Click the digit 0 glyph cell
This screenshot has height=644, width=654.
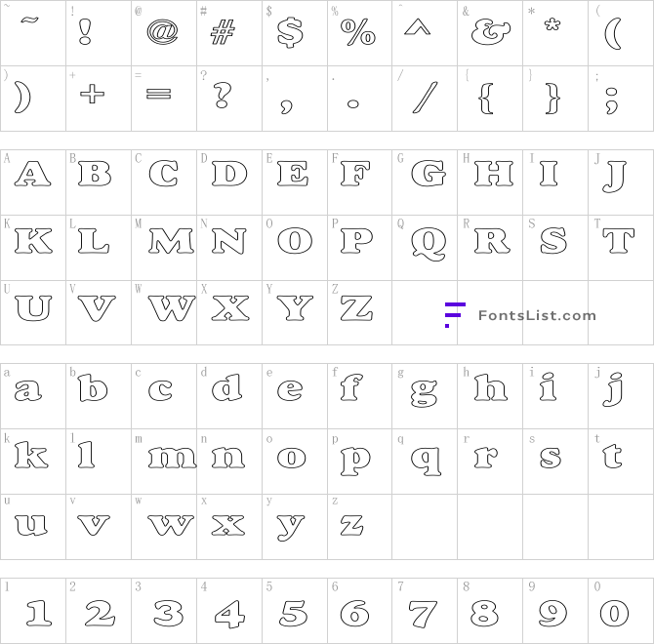pyautogui.click(x=621, y=611)
